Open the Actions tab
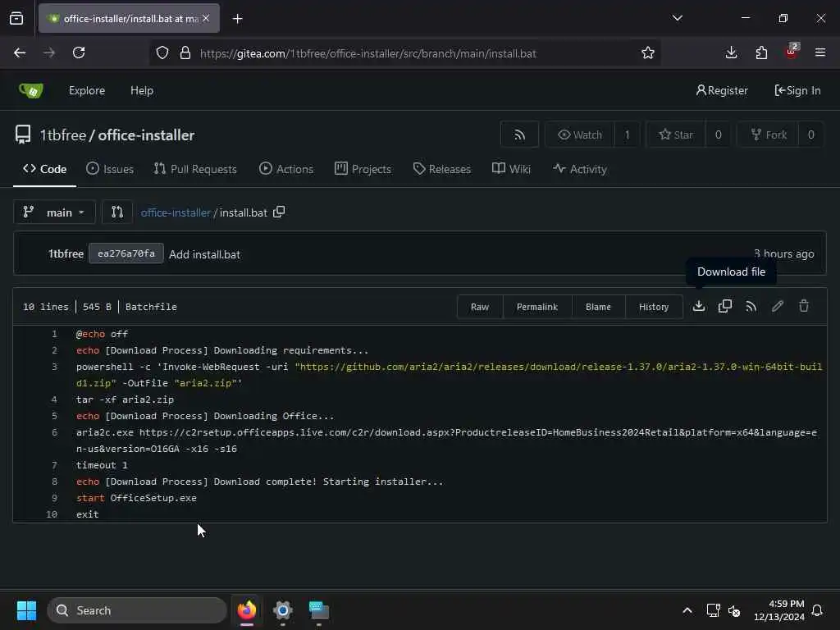The image size is (840, 630). click(286, 169)
